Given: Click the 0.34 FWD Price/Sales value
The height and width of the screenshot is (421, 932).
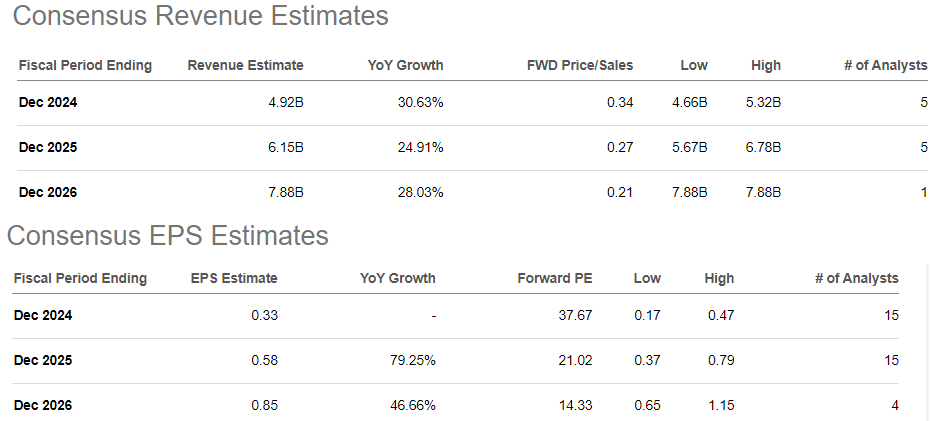Looking at the screenshot, I should (x=620, y=101).
